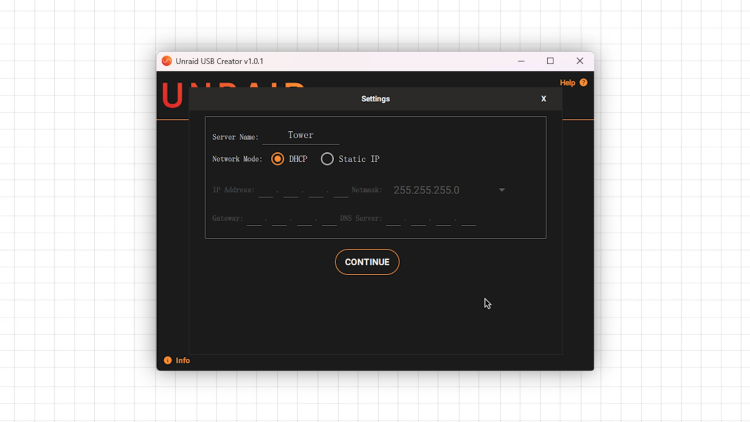Viewport: 750px width, 422px height.
Task: Close the Unraid USB Creator window
Action: [x=580, y=61]
